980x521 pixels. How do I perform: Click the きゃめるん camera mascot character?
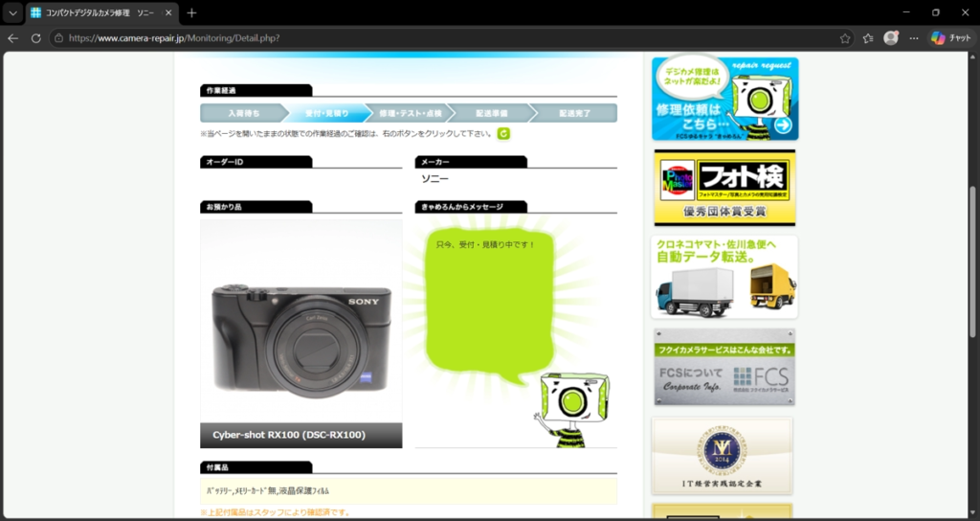click(x=571, y=410)
